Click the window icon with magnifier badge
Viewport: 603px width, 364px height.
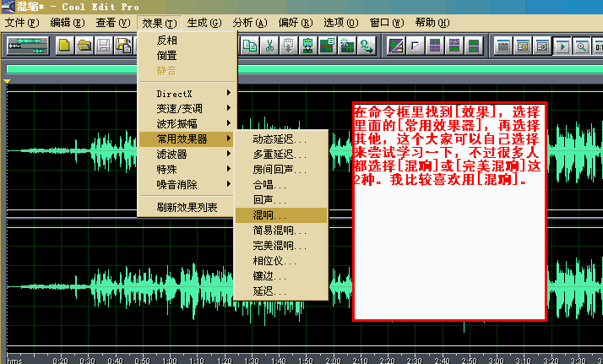tap(523, 46)
